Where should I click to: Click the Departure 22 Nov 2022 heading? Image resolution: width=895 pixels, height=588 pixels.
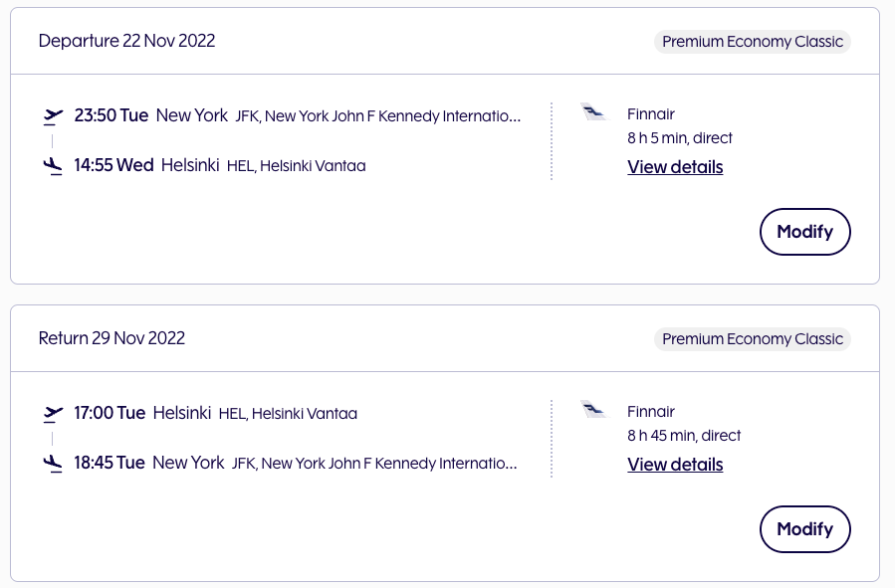click(x=126, y=41)
